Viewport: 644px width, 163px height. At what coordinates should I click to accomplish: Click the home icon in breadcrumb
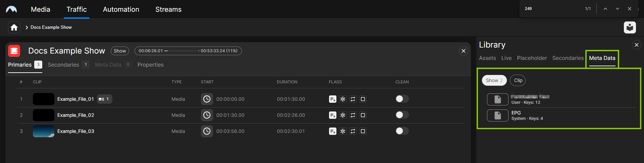tap(14, 27)
